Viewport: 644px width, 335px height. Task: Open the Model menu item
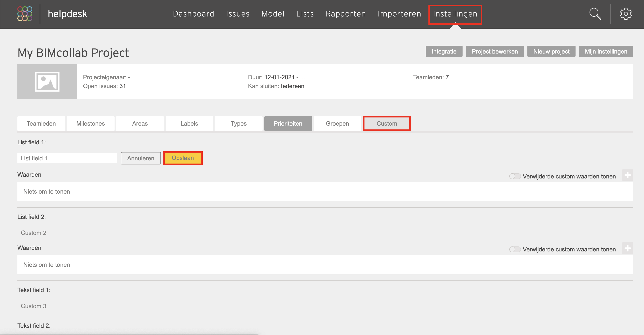click(273, 14)
